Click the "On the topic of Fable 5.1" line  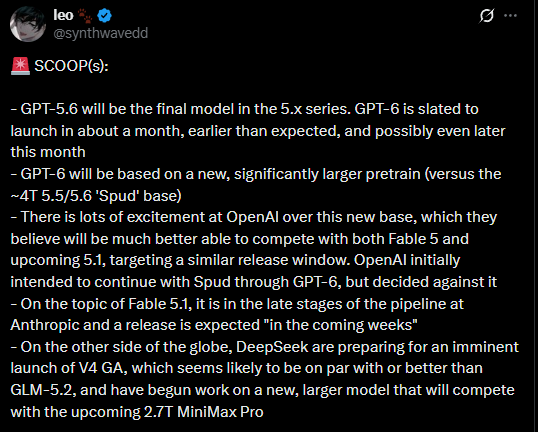click(237, 304)
